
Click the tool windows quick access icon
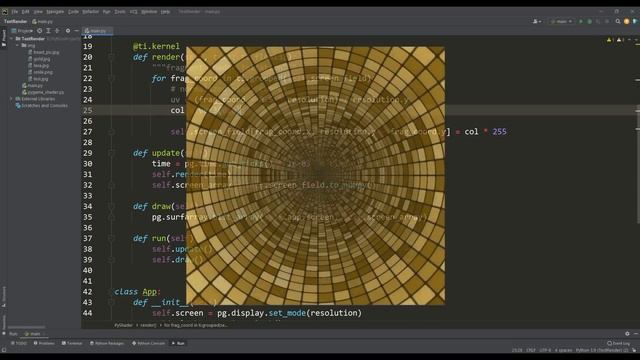coord(4,350)
